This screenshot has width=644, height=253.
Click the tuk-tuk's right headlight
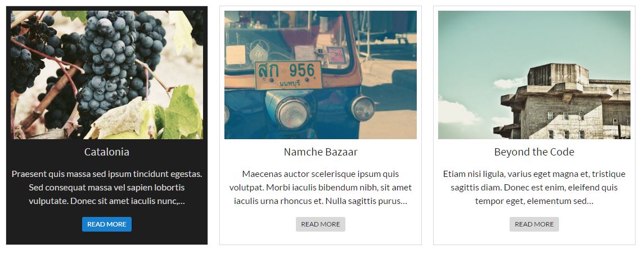(x=363, y=108)
